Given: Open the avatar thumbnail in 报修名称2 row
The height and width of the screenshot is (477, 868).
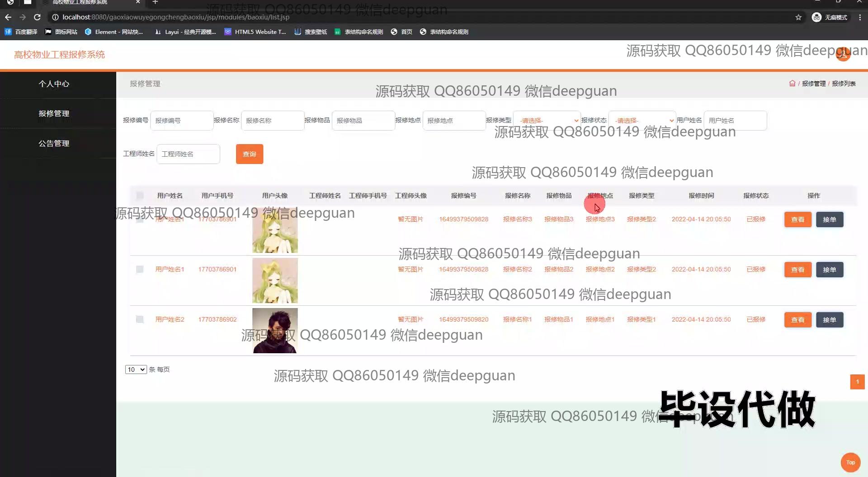Looking at the screenshot, I should pos(275,281).
